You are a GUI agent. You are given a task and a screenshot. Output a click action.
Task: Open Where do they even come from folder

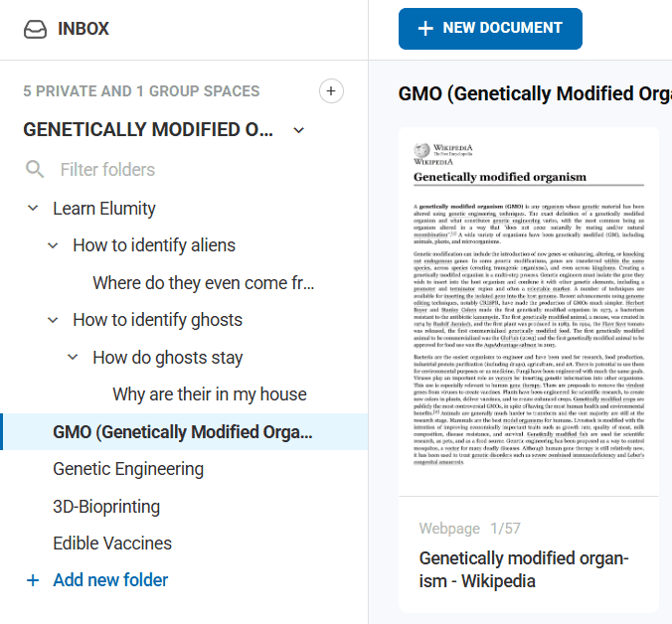pyautogui.click(x=204, y=283)
